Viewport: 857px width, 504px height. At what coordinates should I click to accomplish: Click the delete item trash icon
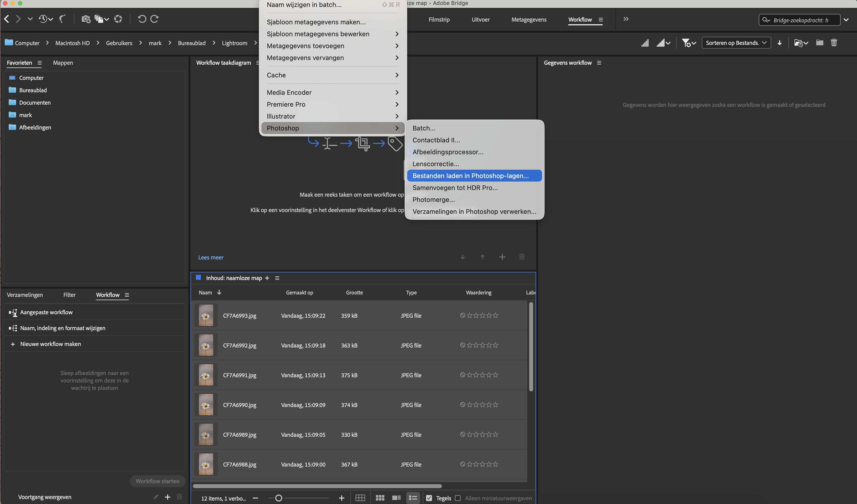coord(834,42)
